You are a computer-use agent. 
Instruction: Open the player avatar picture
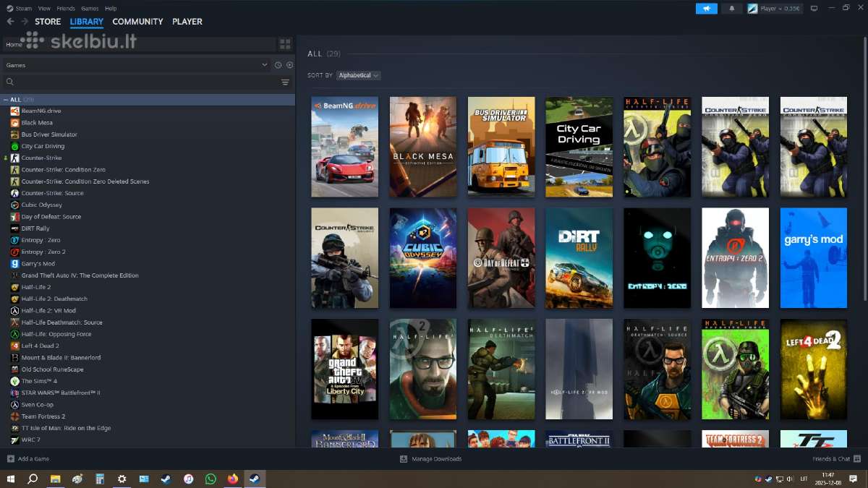752,9
